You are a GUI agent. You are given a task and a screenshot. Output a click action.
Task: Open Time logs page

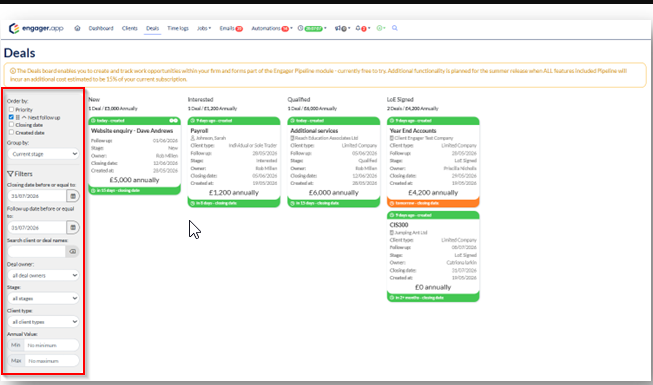178,28
